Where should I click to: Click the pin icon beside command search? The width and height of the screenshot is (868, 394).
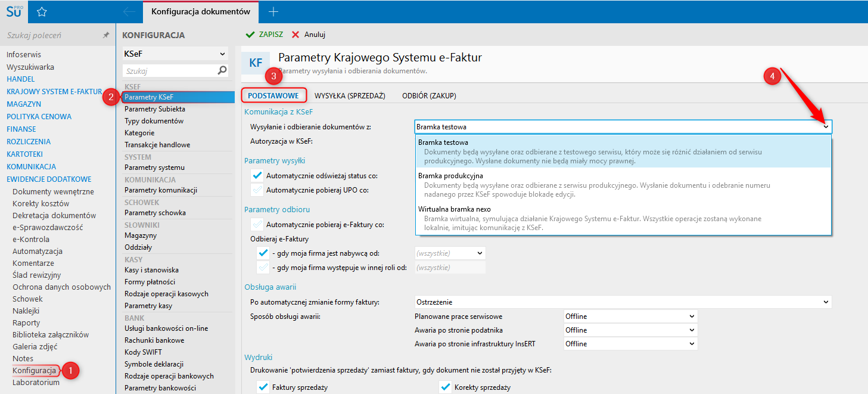(106, 36)
